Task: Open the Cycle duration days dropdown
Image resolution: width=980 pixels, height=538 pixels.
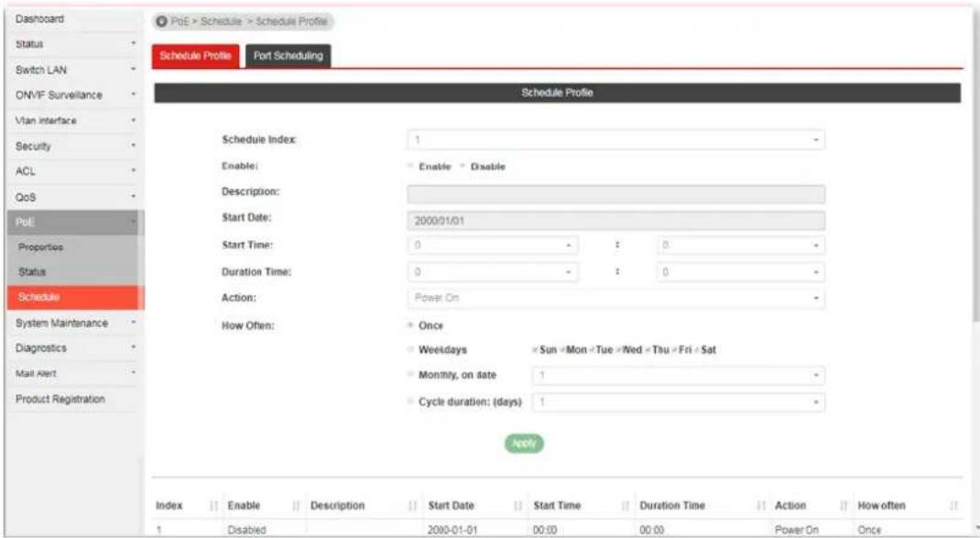Action: point(678,401)
